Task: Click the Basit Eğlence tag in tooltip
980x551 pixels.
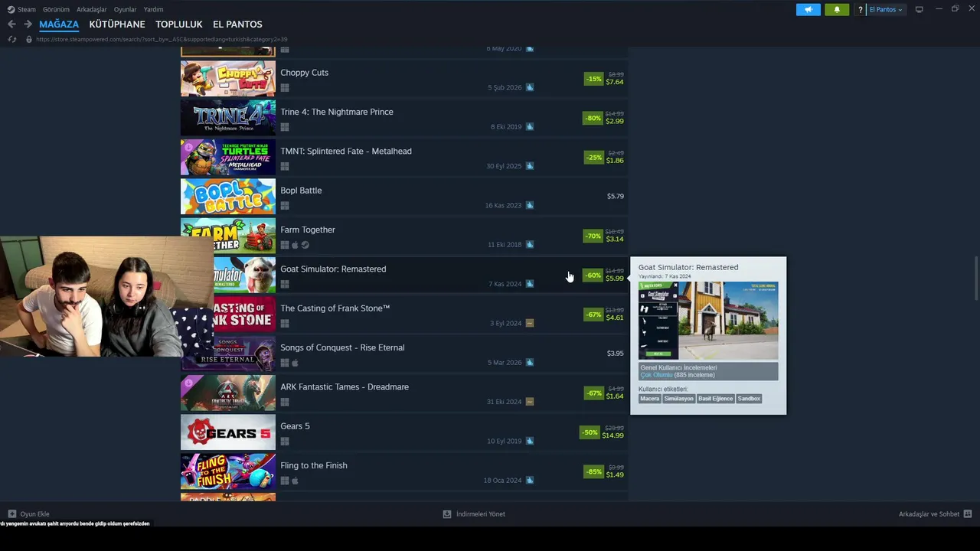Action: [716, 399]
